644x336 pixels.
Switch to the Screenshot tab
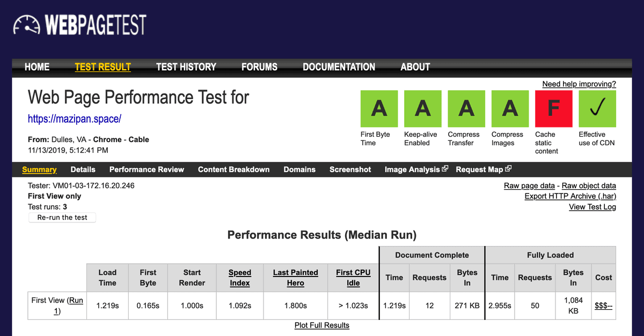[350, 169]
